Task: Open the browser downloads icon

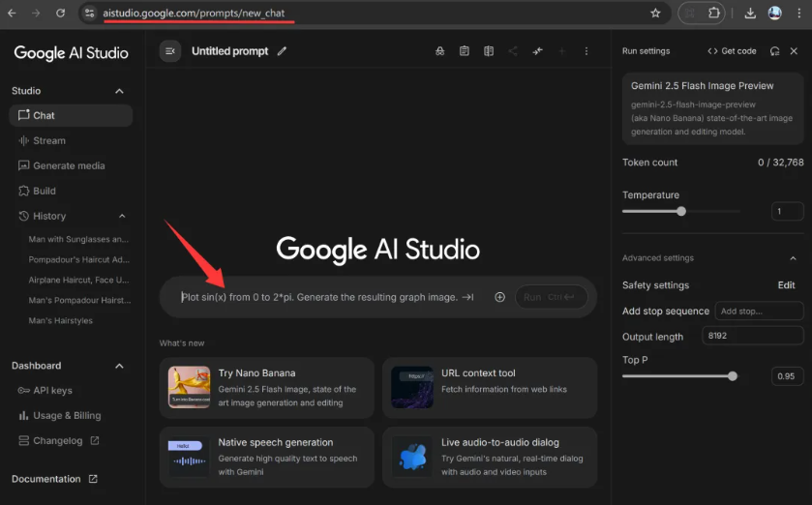Action: point(750,14)
